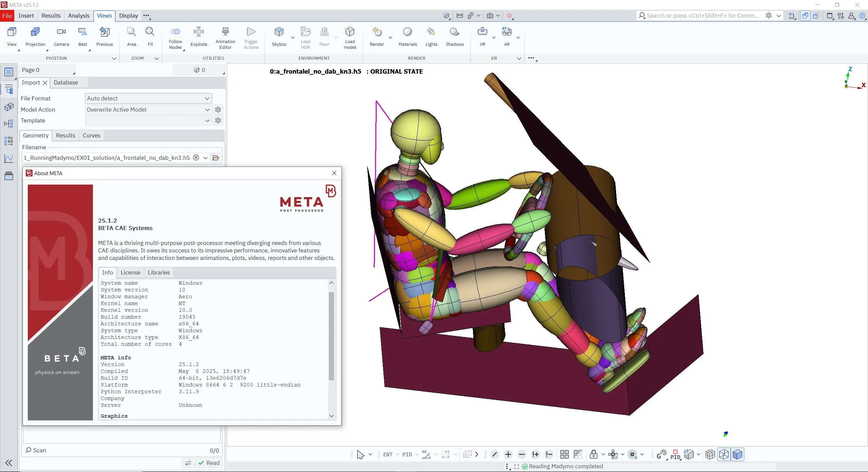Click Load model in Environment group
Viewport: 868px width, 472px height.
pyautogui.click(x=350, y=38)
